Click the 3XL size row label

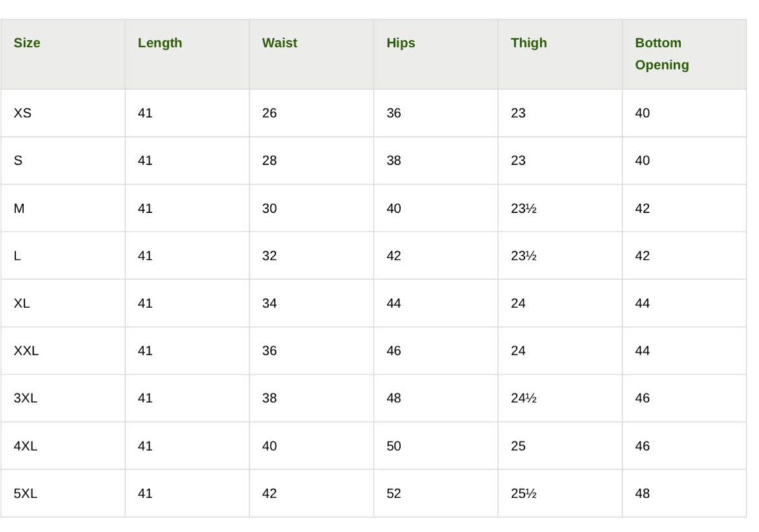(25, 398)
